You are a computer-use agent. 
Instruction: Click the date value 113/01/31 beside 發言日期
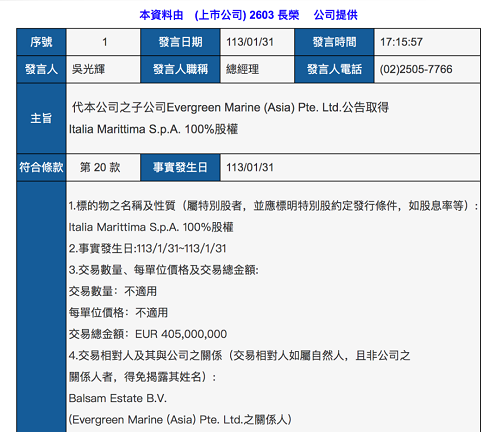tap(250, 42)
